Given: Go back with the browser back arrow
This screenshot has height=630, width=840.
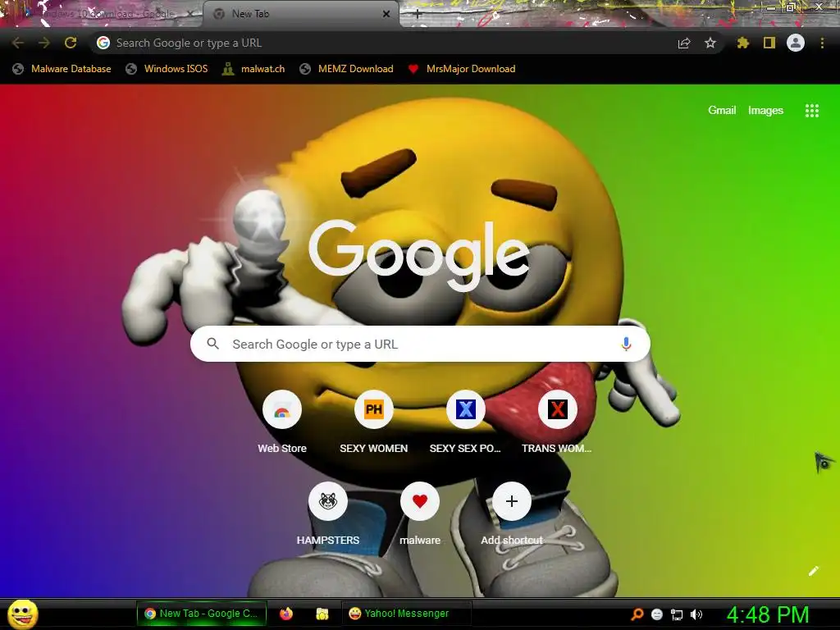Looking at the screenshot, I should point(18,43).
